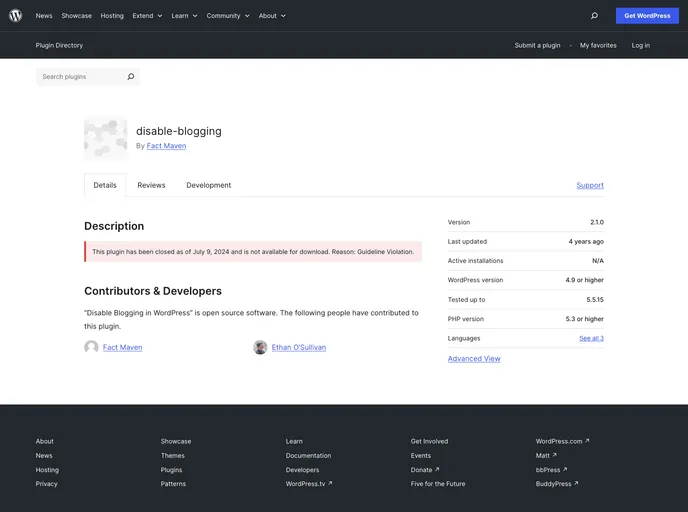The height and width of the screenshot is (512, 688).
Task: Click footer Learn link
Action: (294, 441)
